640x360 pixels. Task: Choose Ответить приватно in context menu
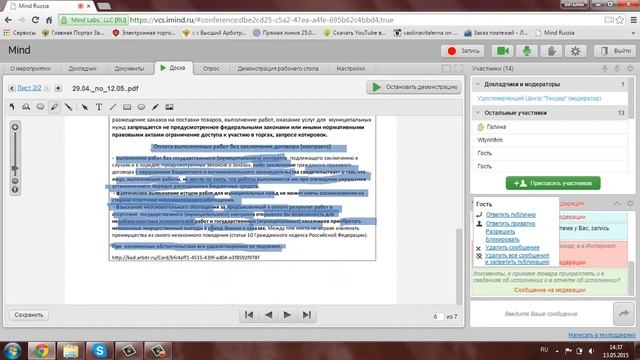click(510, 224)
